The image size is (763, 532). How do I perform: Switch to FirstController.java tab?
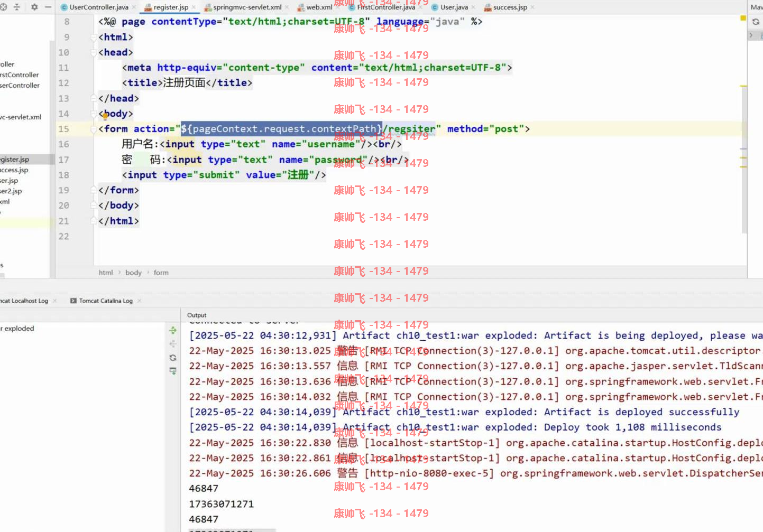coord(386,7)
